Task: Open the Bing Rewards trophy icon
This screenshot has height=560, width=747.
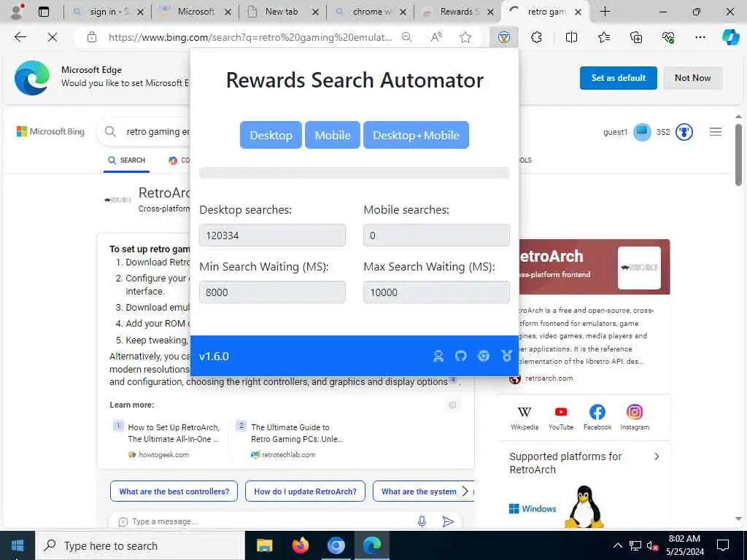Action: coord(684,132)
